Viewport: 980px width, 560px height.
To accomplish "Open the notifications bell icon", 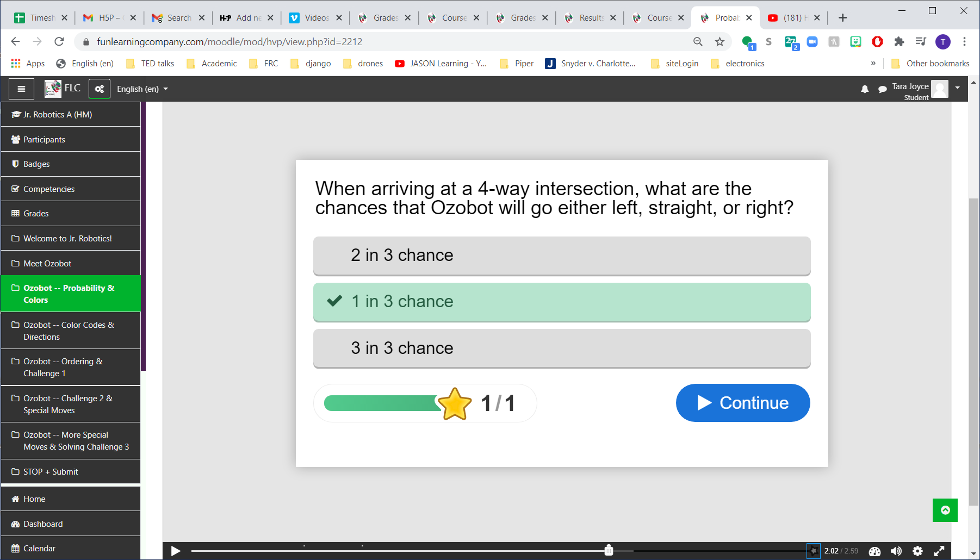I will [865, 89].
